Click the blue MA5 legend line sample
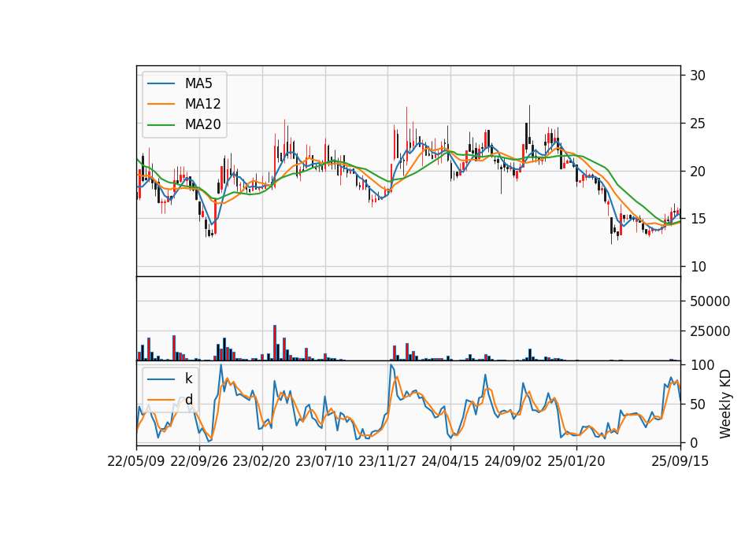The width and height of the screenshot is (756, 543). tap(161, 84)
